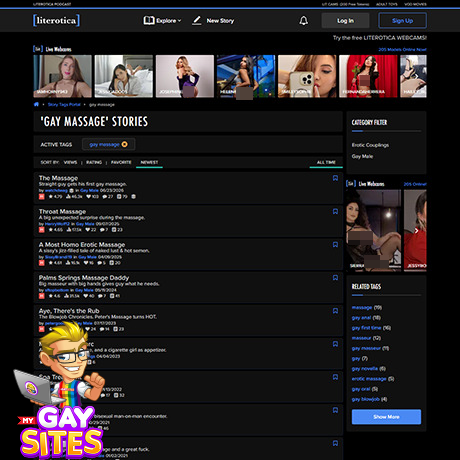Open the 'massage' related tag

(362, 307)
